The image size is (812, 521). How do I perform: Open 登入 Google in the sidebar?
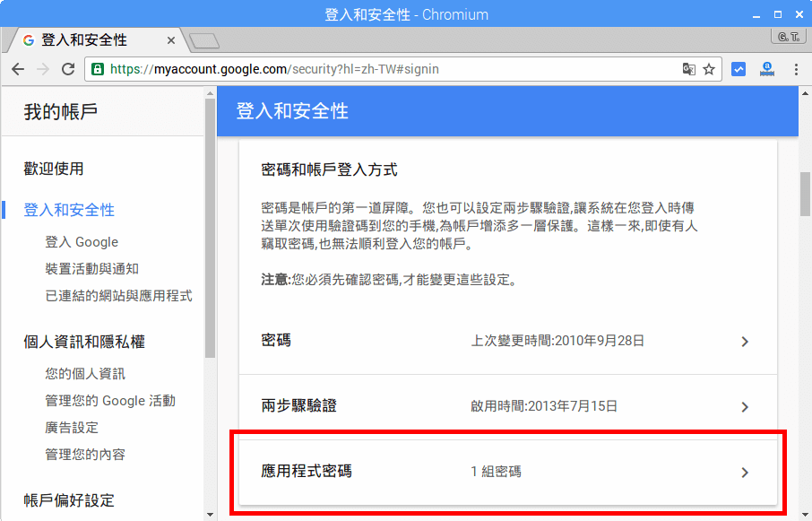coord(81,242)
